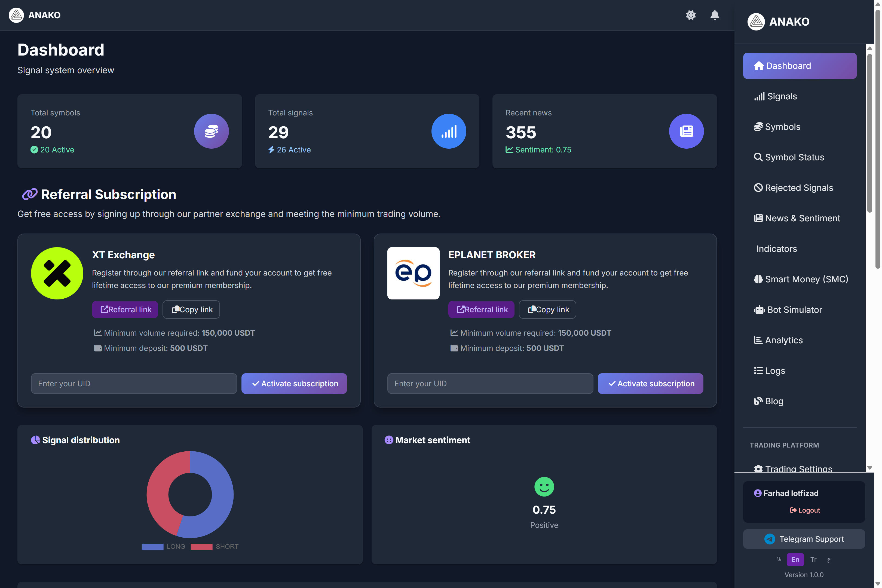Switch language to Arabic (ع)

point(829,559)
